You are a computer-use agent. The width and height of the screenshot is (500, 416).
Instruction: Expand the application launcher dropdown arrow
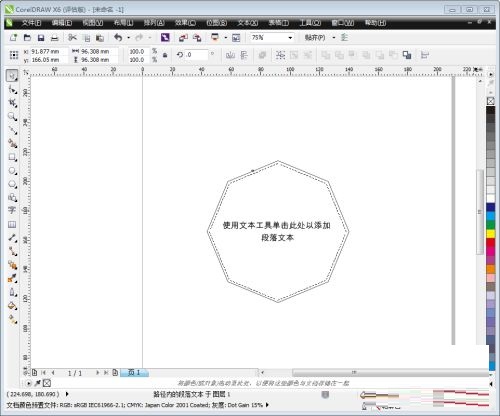[225, 38]
